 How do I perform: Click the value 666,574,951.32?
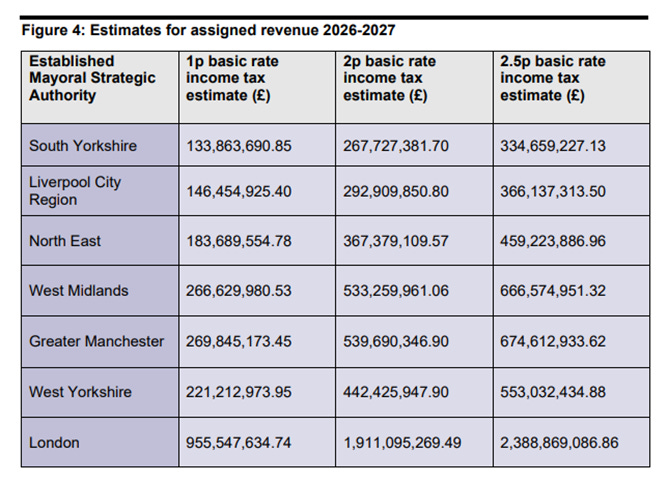pyautogui.click(x=553, y=291)
